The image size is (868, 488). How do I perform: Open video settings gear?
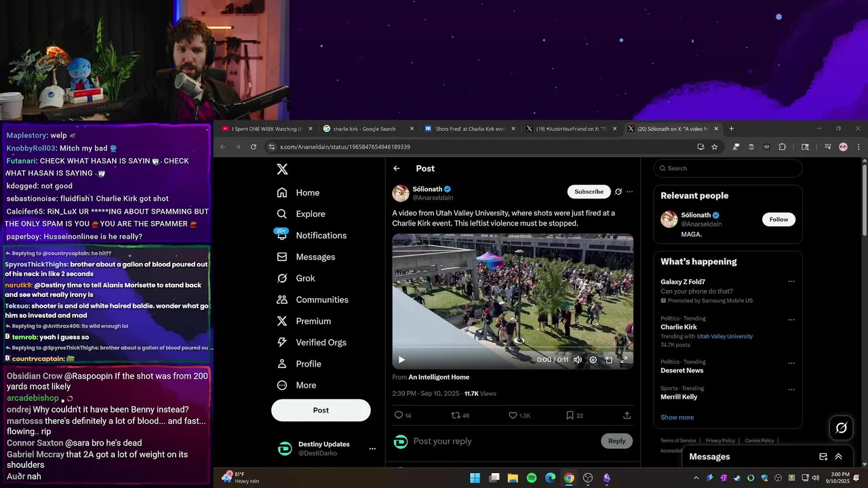point(593,360)
